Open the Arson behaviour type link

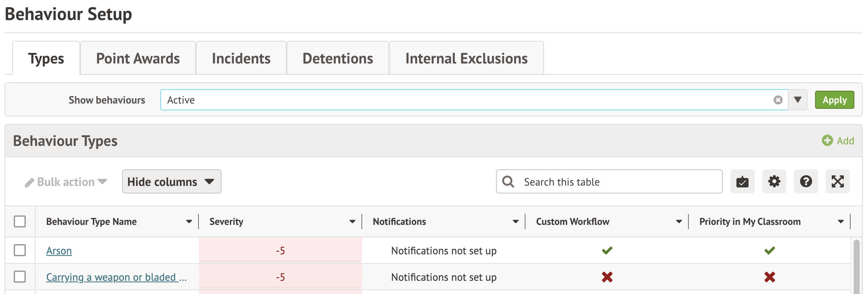59,251
